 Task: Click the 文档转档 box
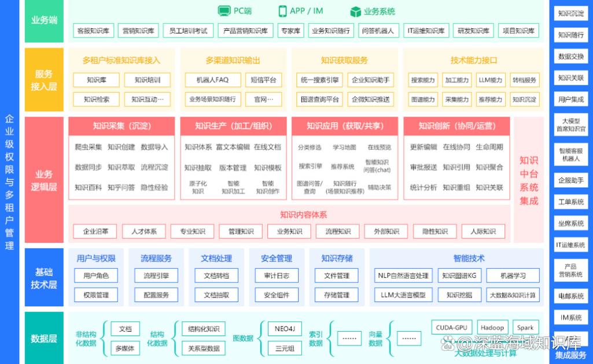click(x=216, y=276)
